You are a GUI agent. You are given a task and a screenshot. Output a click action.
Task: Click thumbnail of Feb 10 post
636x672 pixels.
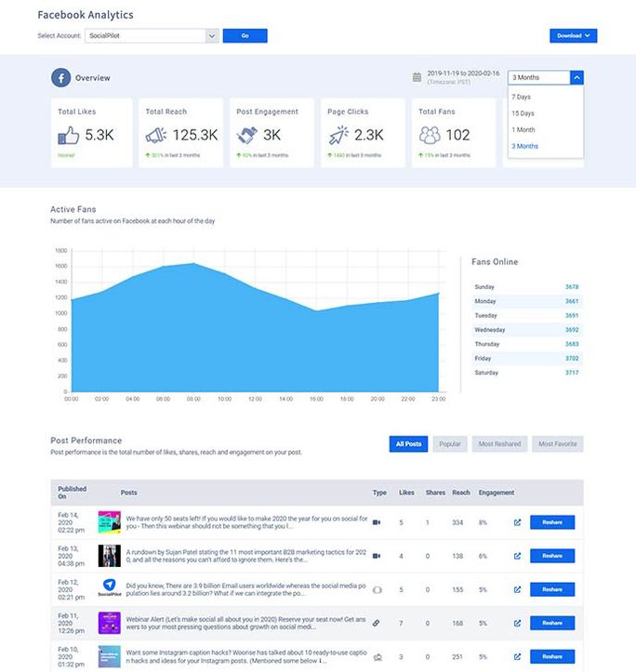(x=110, y=656)
